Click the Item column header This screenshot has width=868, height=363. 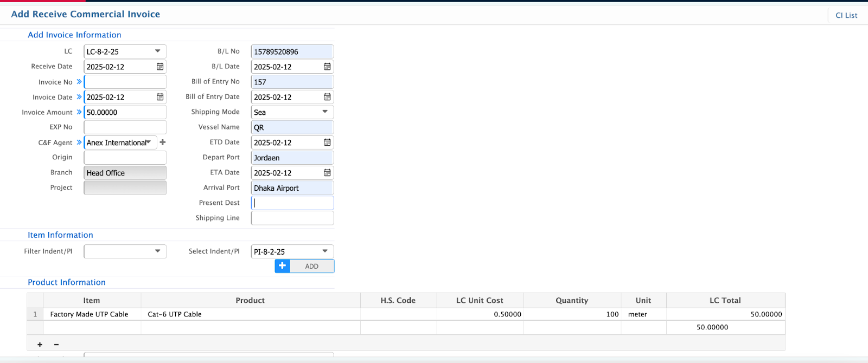92,300
